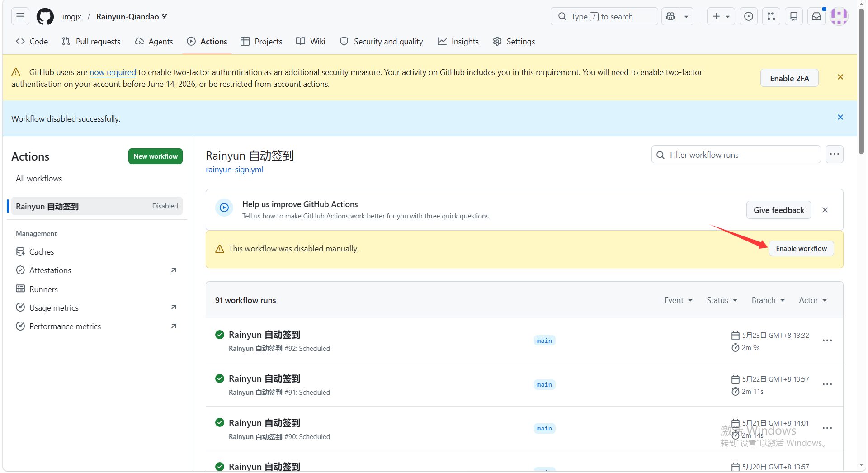Open the Code tab
This screenshot has width=868, height=473.
click(x=32, y=42)
